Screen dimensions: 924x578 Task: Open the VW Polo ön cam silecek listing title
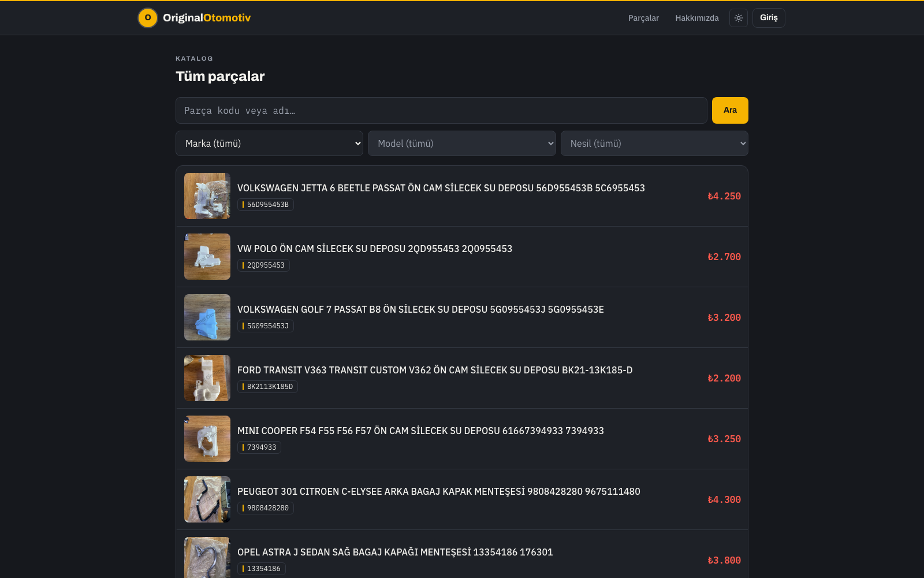coord(375,249)
